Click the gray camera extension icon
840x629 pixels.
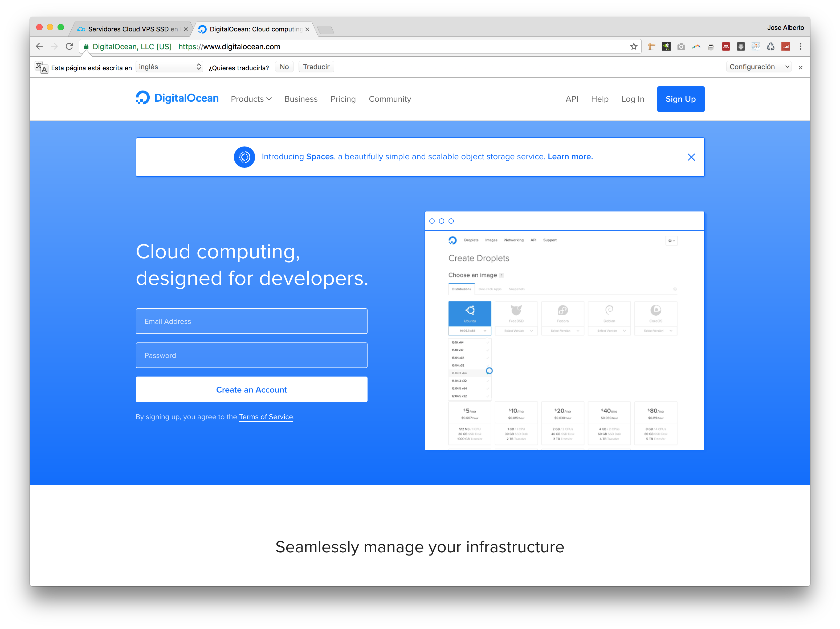(x=681, y=46)
